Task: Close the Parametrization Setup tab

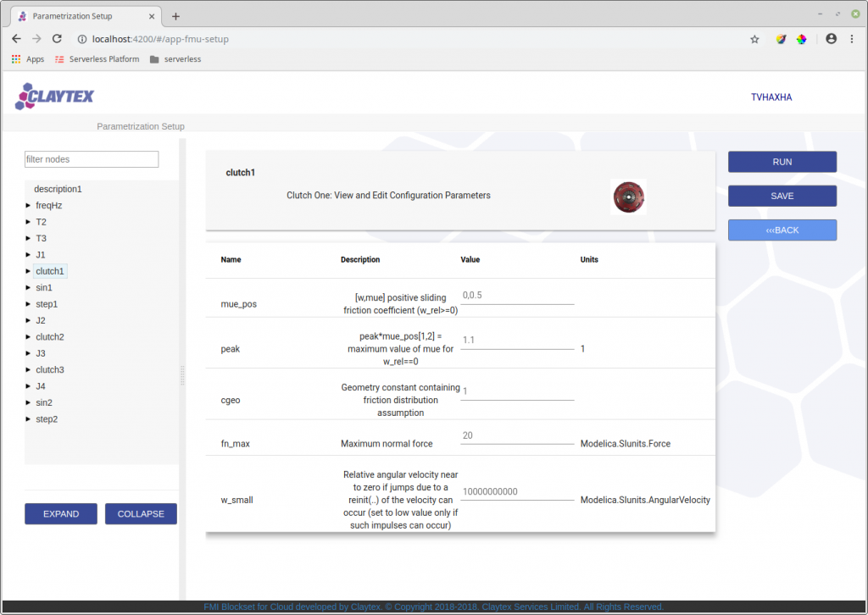Action: (152, 17)
